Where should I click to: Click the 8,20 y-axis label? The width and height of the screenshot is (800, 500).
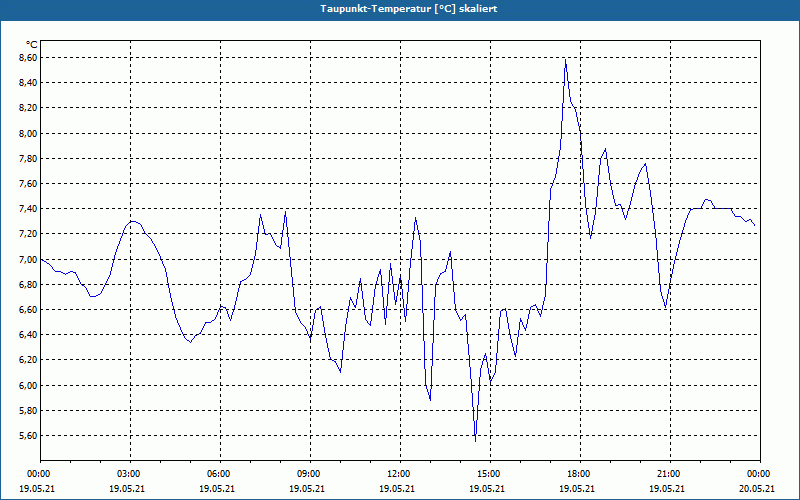click(29, 108)
